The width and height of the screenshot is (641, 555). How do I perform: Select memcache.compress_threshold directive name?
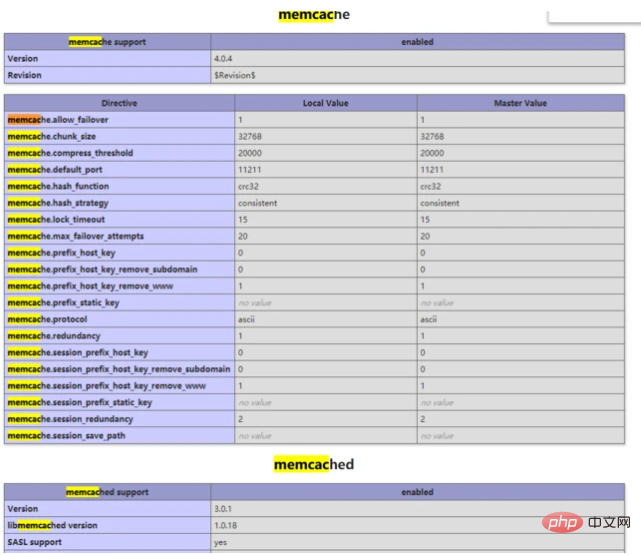[x=70, y=153]
